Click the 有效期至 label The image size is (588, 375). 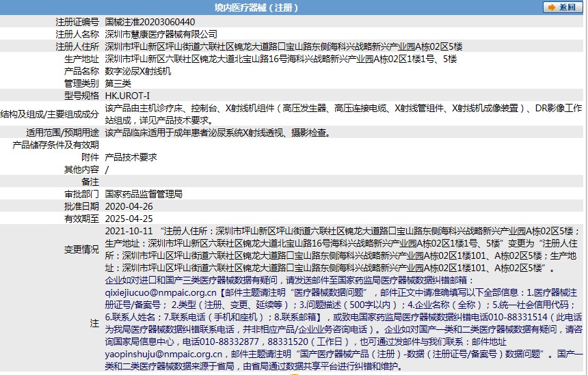point(82,219)
